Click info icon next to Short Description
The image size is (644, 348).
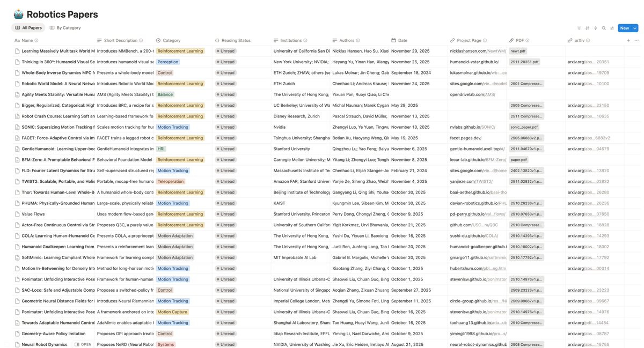pyautogui.click(x=141, y=40)
